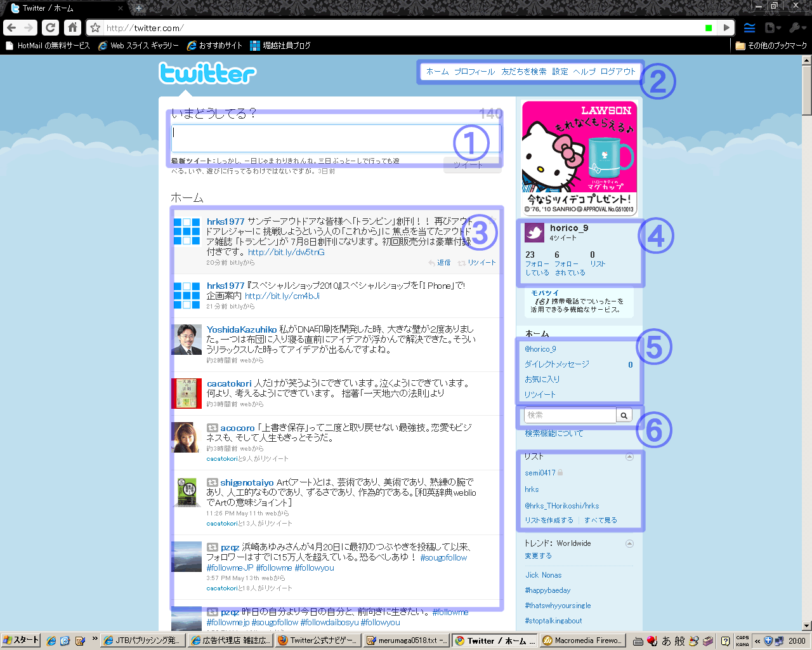812x650 pixels.
Task: Click the browser home icon
Action: [72, 27]
